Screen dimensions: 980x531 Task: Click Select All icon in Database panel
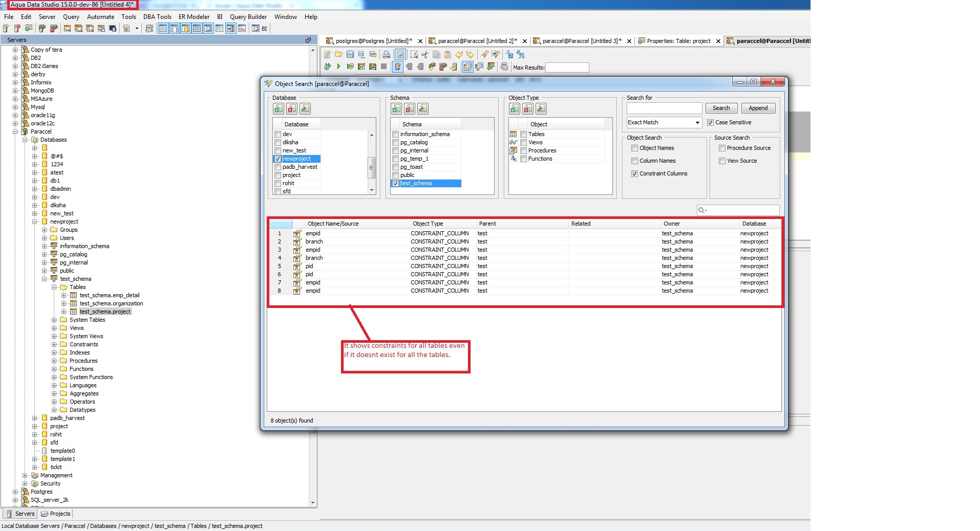pyautogui.click(x=279, y=108)
